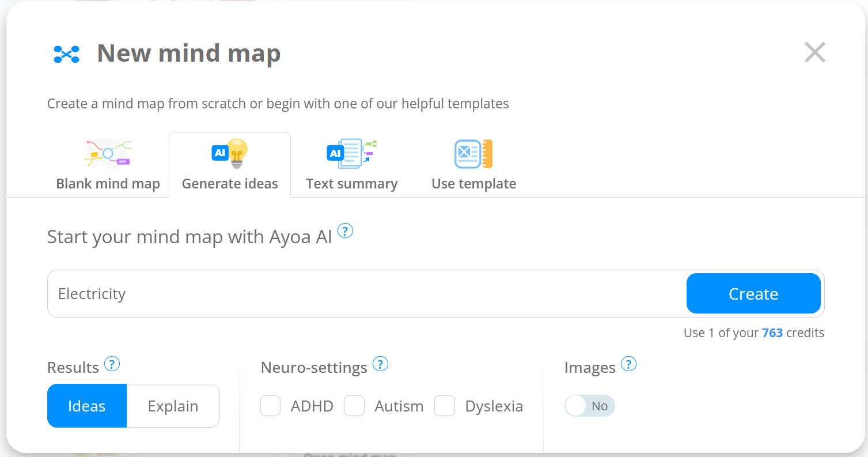Click the AI Text summary document icon

tap(352, 153)
